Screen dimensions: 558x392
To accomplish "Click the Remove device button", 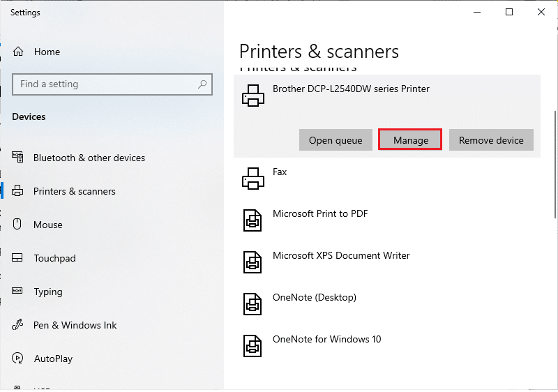I will pos(491,140).
